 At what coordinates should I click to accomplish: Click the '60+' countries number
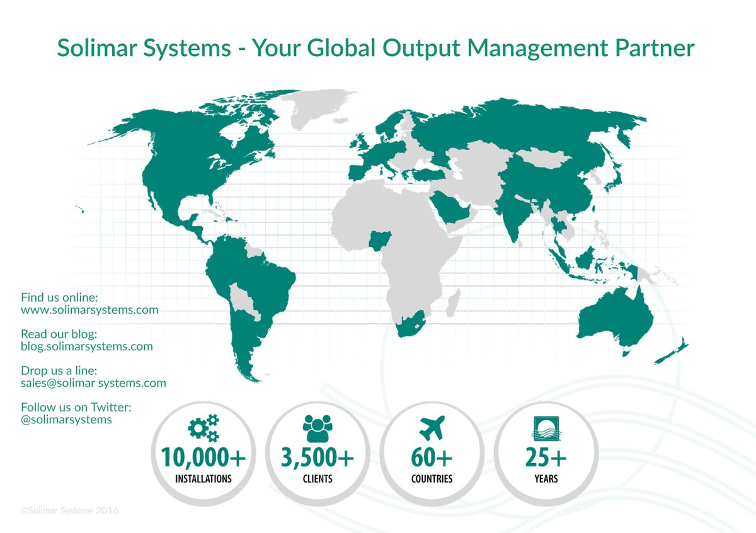(x=432, y=458)
